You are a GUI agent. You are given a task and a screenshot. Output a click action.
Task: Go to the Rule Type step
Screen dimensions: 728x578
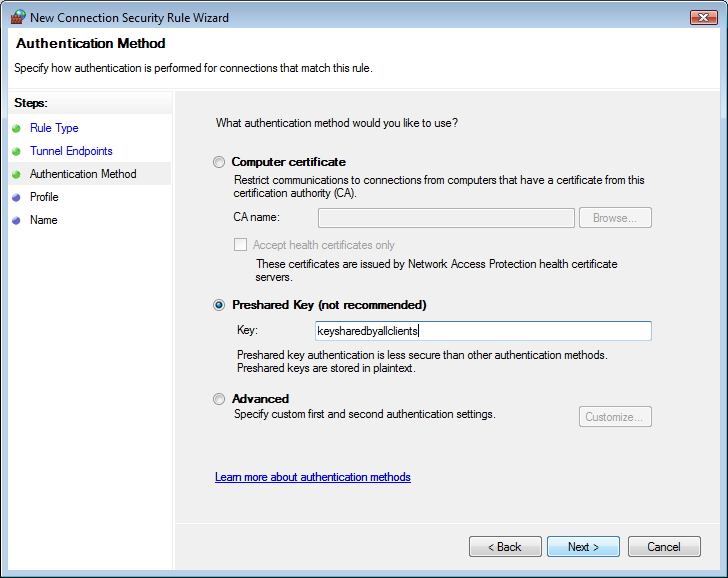54,128
